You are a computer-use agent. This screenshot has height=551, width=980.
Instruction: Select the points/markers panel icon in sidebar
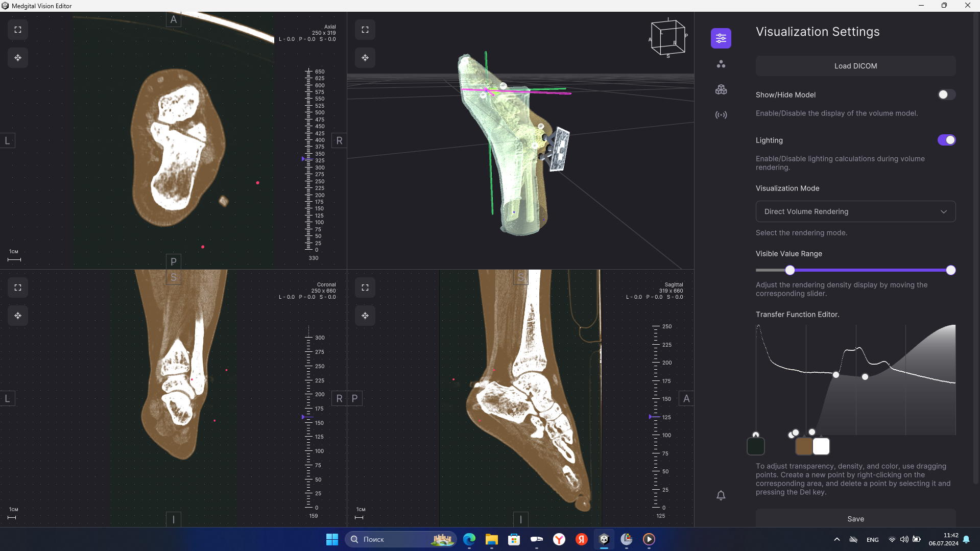pos(721,63)
